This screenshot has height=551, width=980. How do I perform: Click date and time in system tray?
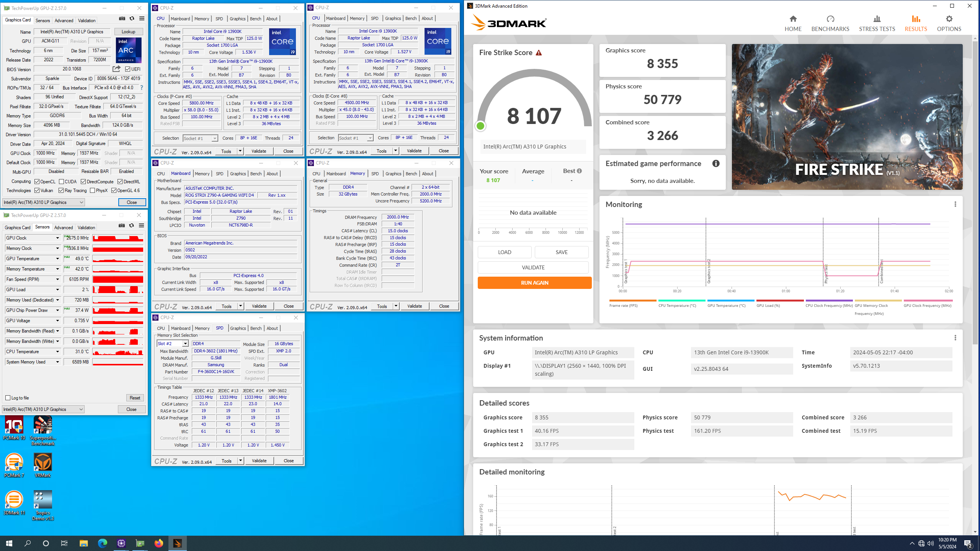947,543
